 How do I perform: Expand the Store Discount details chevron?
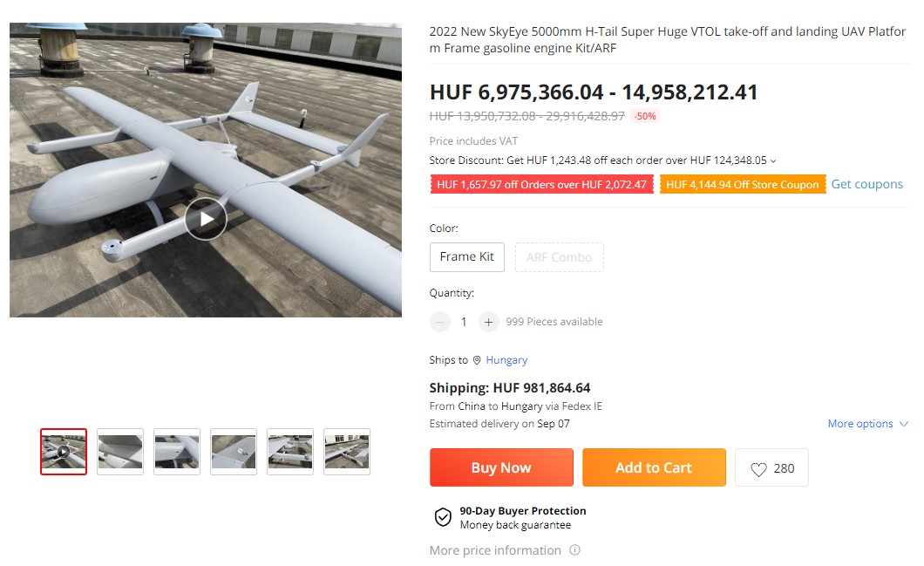(x=773, y=160)
